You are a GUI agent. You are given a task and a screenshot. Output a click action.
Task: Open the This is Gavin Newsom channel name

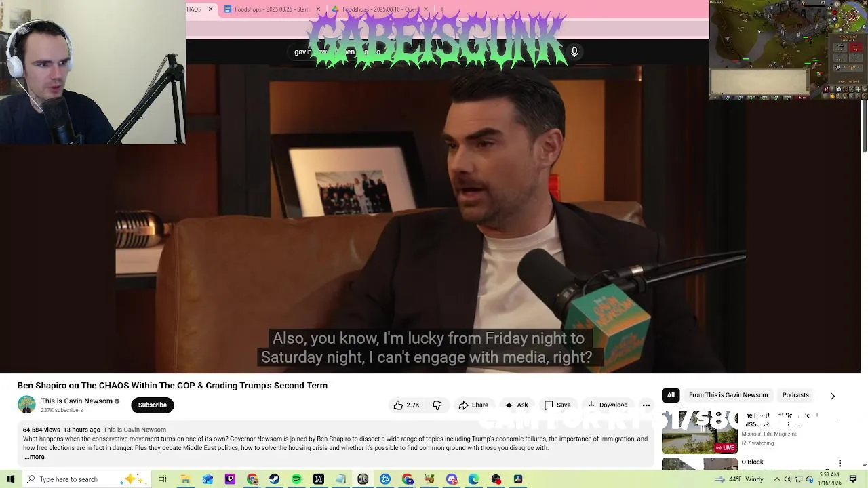(x=77, y=401)
